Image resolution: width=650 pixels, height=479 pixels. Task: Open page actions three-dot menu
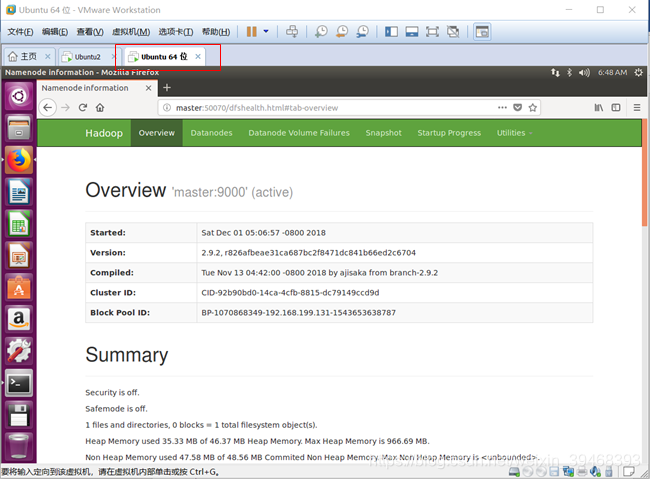(502, 107)
